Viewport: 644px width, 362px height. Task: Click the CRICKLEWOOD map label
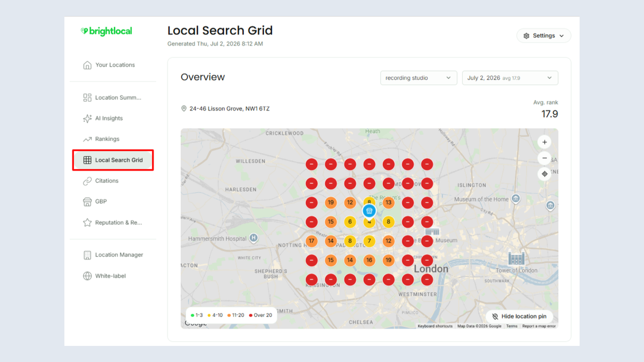[x=284, y=133]
